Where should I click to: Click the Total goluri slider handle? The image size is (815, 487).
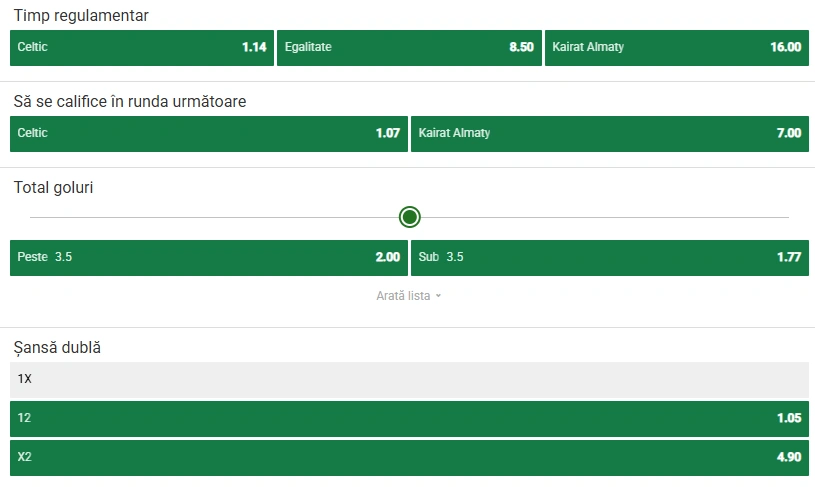tap(410, 217)
